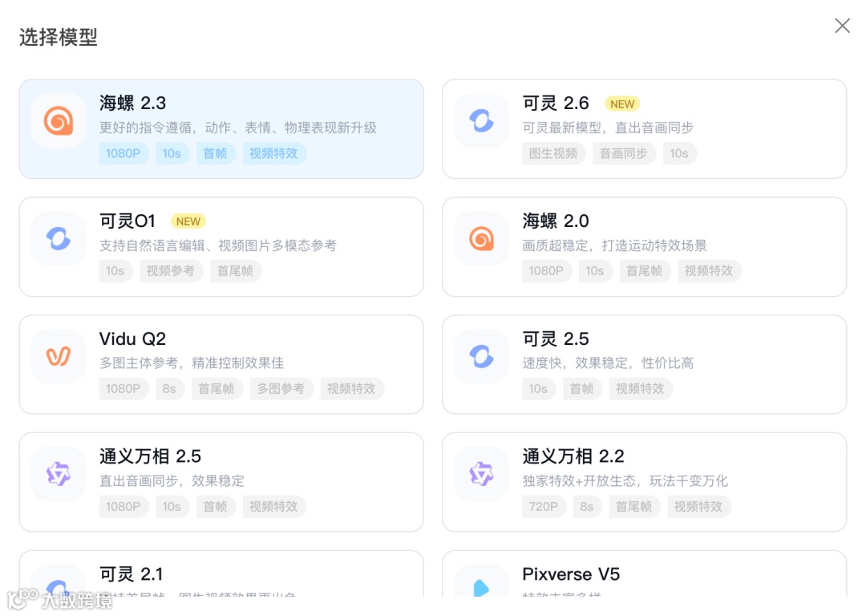This screenshot has width=866, height=616.
Task: Click the 视频特效 tag under 可灵 2.5
Action: (x=640, y=388)
